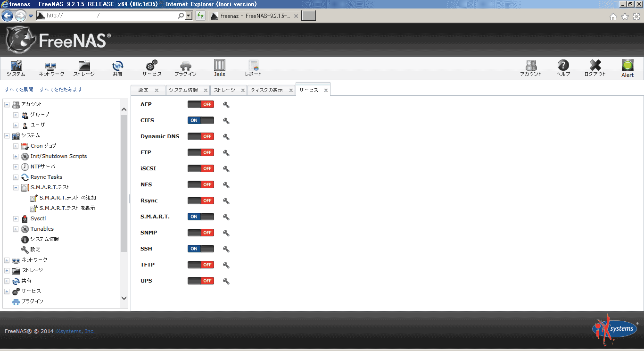Open the サービス toolbar icon
The width and height of the screenshot is (644, 351).
click(152, 68)
